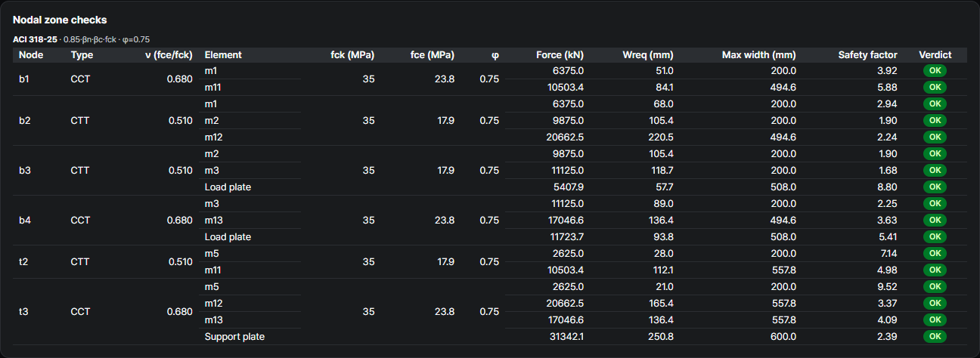Click safety factor 4.98

click(x=887, y=270)
